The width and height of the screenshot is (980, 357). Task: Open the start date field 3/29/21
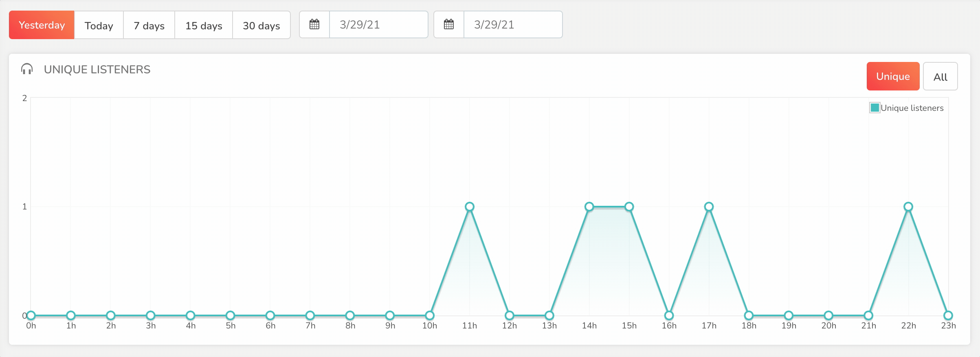pyautogui.click(x=378, y=24)
